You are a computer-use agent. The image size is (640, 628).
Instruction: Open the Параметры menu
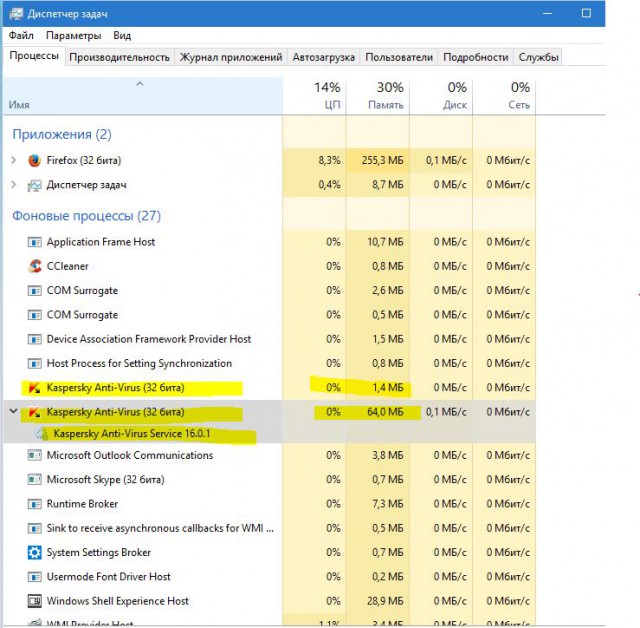(x=73, y=35)
